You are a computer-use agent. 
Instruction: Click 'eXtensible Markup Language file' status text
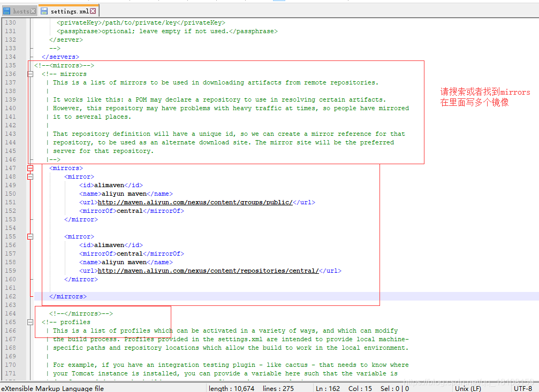click(52, 389)
